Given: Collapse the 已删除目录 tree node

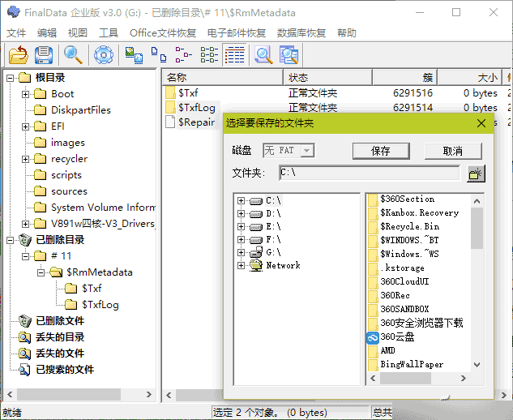Looking at the screenshot, I should tap(11, 240).
